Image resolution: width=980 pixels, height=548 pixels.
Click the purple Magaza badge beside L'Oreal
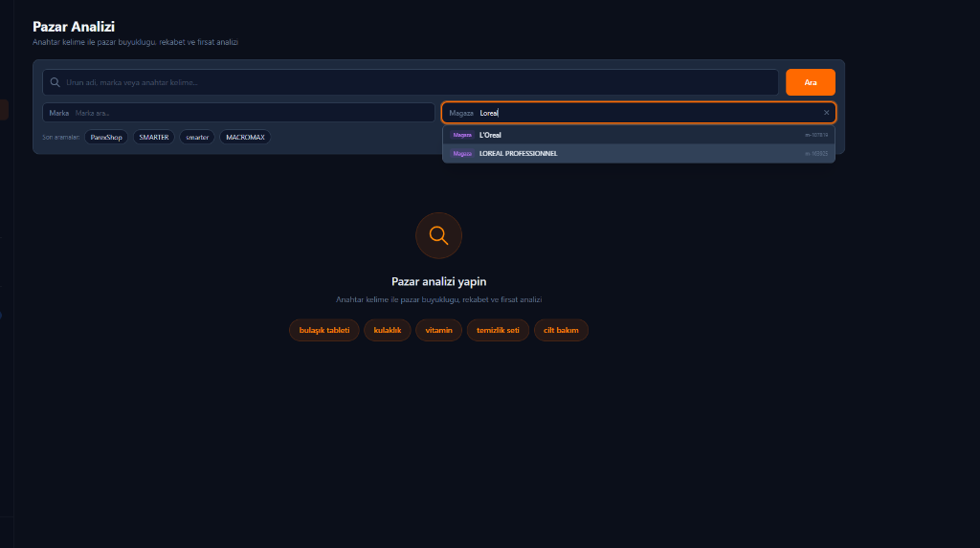tap(463, 135)
